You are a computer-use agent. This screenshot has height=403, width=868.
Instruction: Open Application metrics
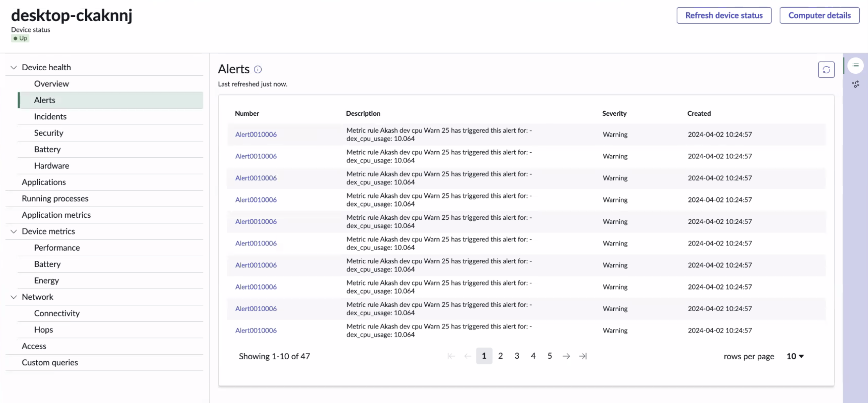pos(104,215)
